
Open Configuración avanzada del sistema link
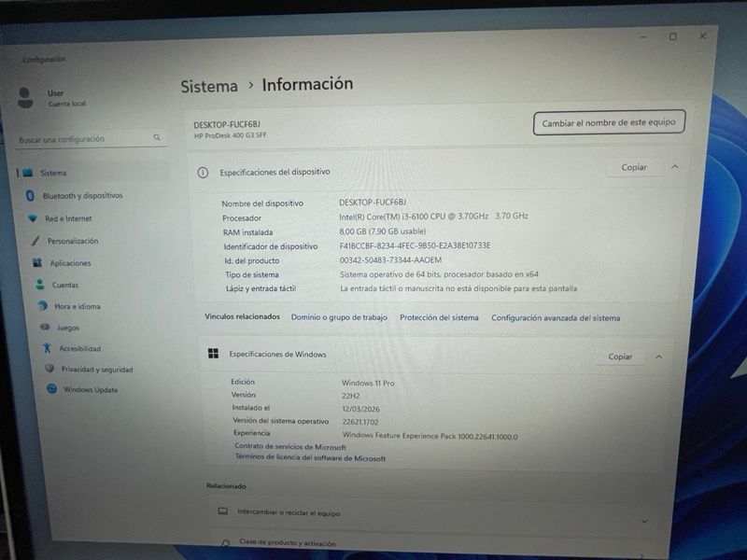click(556, 317)
